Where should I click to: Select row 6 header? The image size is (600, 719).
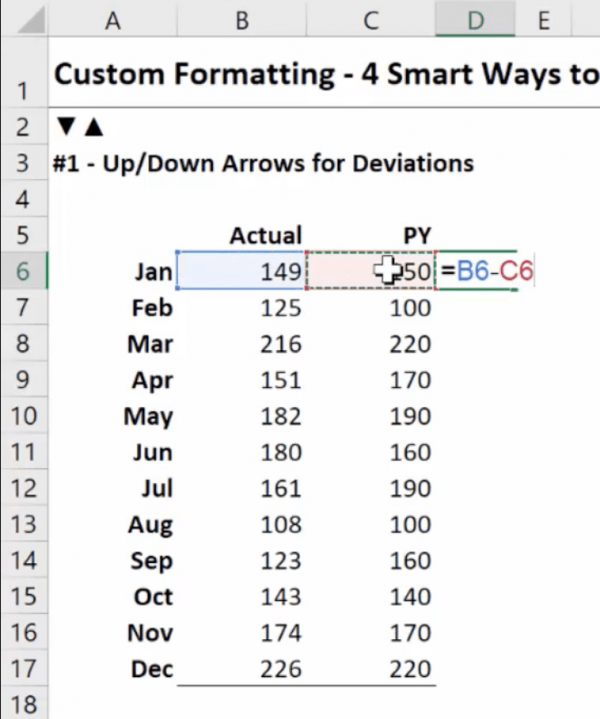(23, 272)
